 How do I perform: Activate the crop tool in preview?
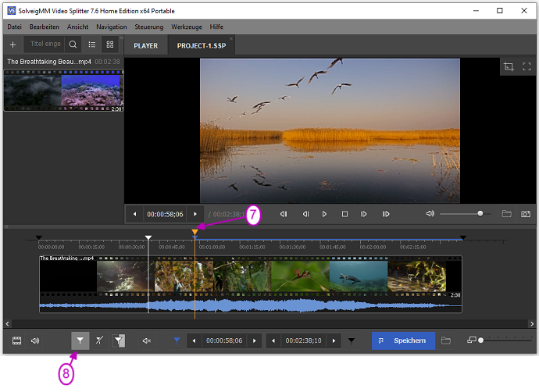509,66
